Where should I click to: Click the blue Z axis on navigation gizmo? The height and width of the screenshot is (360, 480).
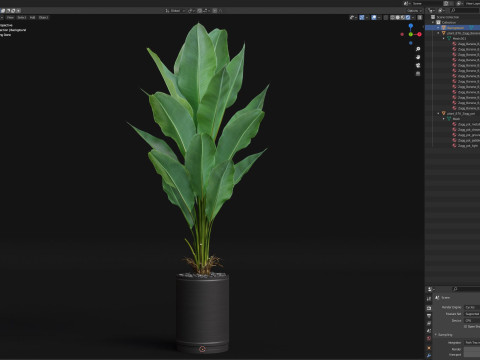tap(411, 26)
